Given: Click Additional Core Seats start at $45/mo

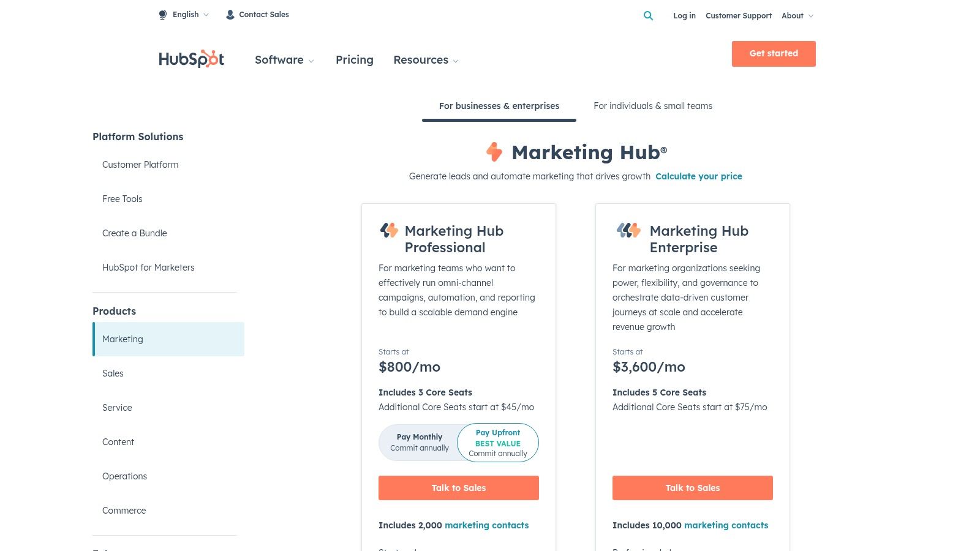Looking at the screenshot, I should [x=456, y=407].
